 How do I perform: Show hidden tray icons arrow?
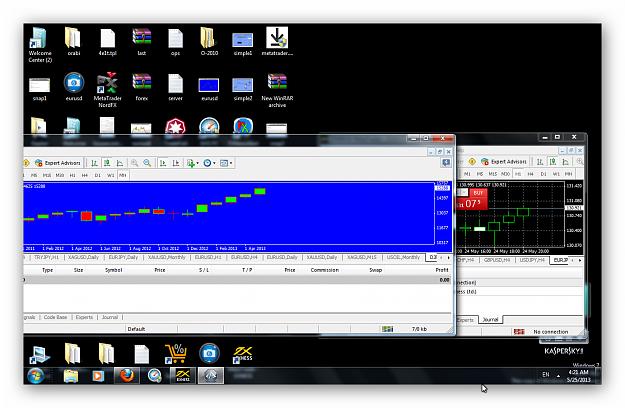558,375
